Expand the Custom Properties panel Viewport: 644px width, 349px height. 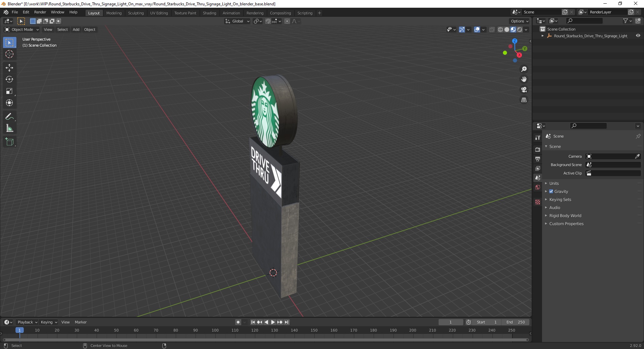pyautogui.click(x=566, y=223)
